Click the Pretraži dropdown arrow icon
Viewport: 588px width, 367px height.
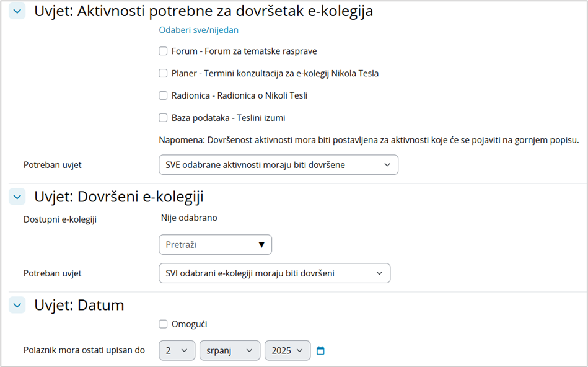point(263,244)
